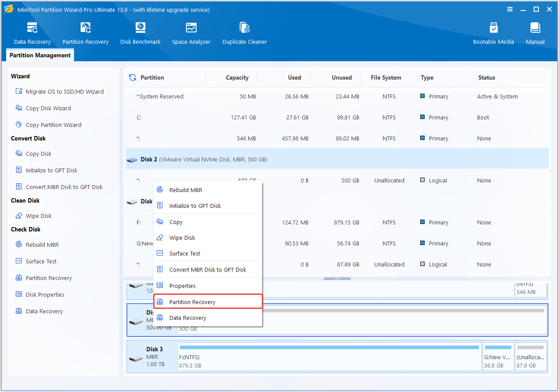Choose Surface Test in context menu
Viewport: 559px width, 392px height.
pos(208,253)
